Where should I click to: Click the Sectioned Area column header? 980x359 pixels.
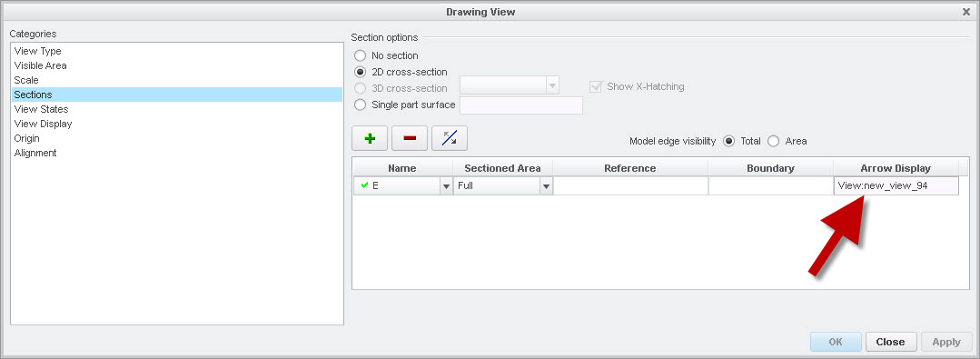pyautogui.click(x=502, y=168)
